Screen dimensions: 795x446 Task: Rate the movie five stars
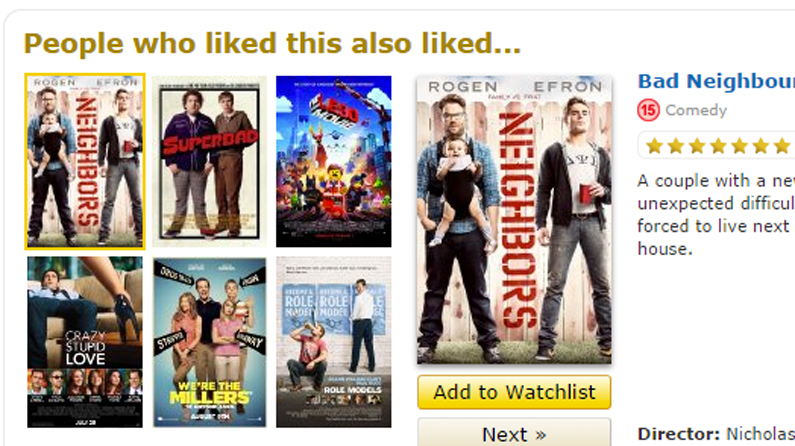[x=740, y=146]
